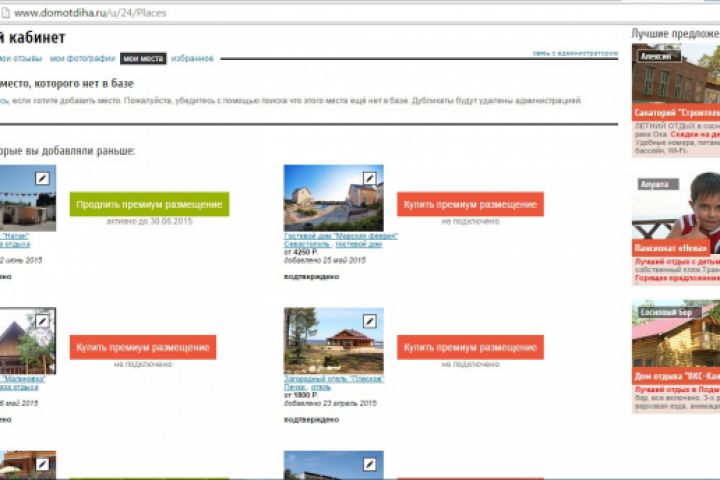Open the "Алексин" sanatorium ad image

[x=676, y=73]
